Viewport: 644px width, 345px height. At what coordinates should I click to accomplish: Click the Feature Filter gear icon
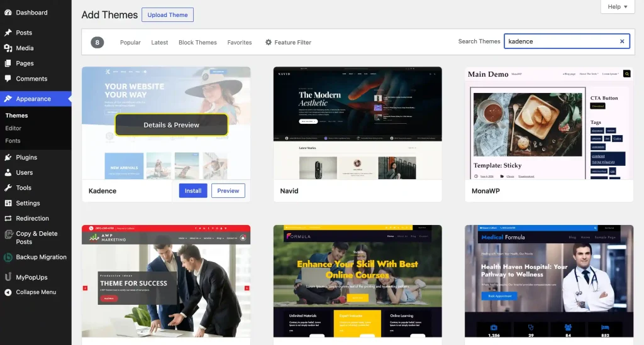click(268, 42)
